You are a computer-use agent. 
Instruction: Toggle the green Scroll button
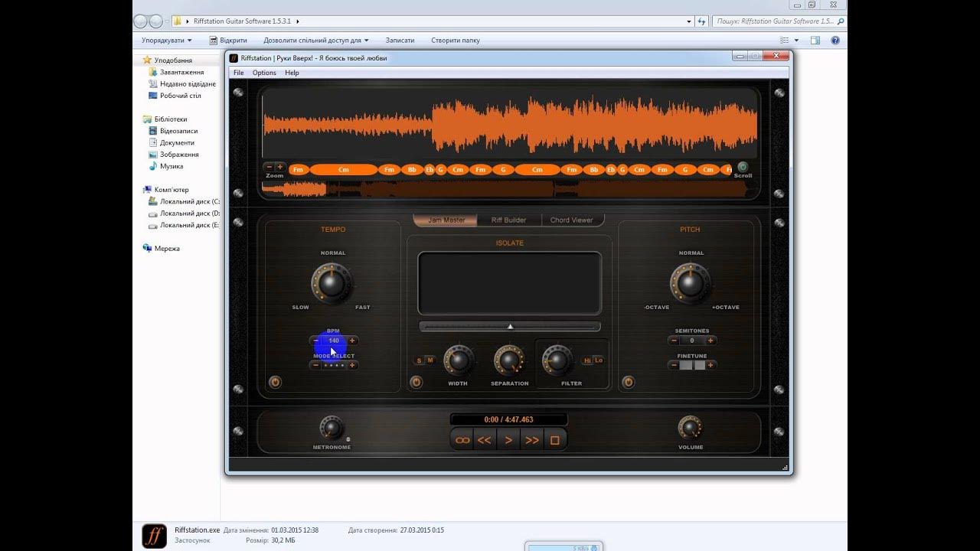coord(742,167)
